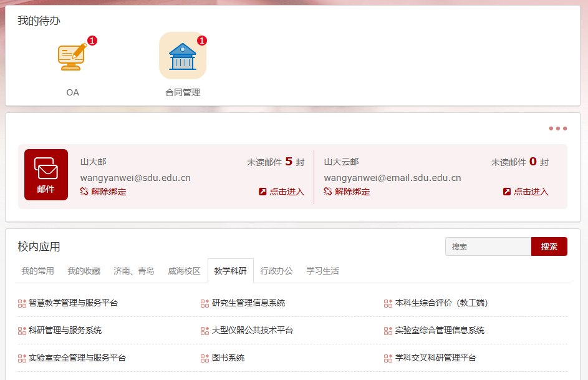The image size is (588, 380).
Task: Switch to the 我的常用 tab
Action: tap(37, 271)
